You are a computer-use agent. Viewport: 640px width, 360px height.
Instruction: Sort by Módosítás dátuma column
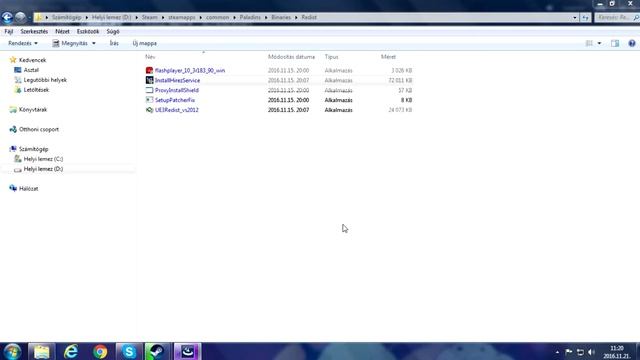pyautogui.click(x=291, y=57)
